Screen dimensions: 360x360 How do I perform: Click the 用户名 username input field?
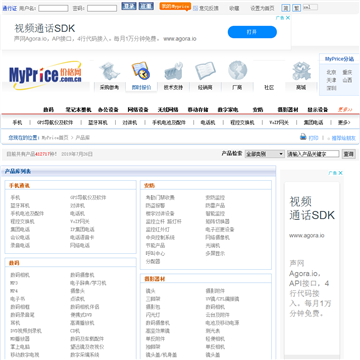53,8
